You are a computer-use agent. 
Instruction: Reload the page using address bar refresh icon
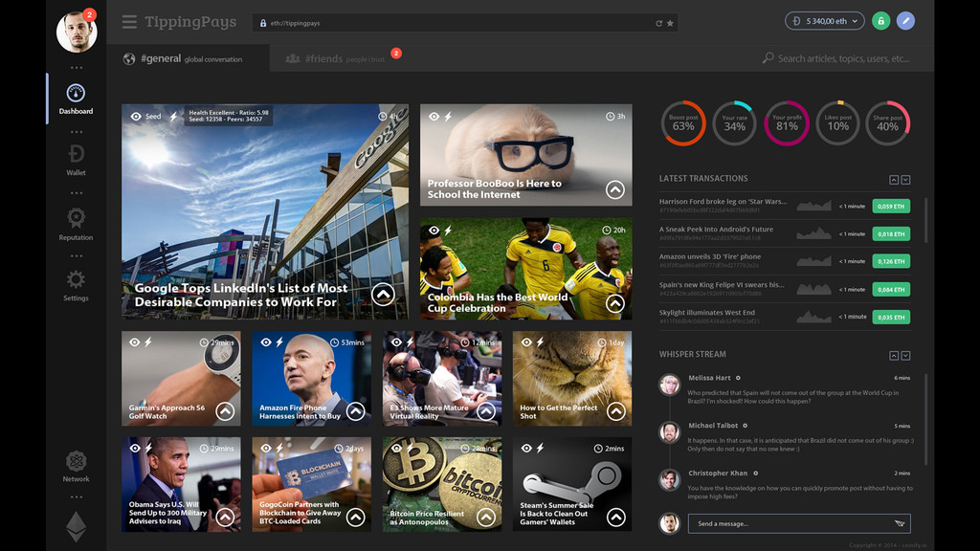point(658,23)
